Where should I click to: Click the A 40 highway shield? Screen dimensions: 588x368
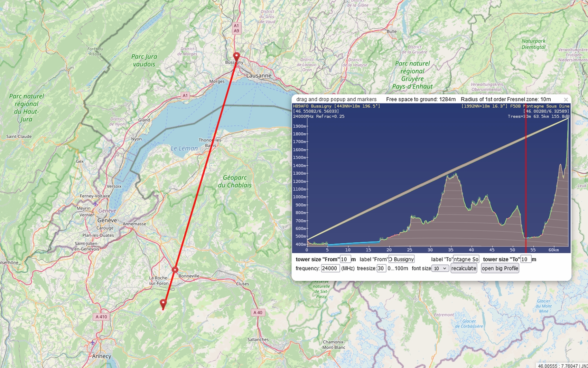(258, 312)
